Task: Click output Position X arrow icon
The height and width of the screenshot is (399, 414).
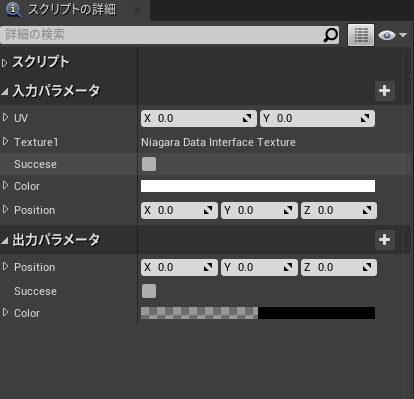Action: [x=208, y=267]
